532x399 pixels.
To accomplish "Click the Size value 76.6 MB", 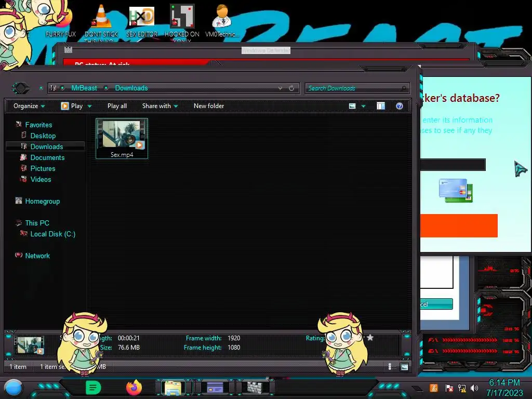I will [x=129, y=348].
